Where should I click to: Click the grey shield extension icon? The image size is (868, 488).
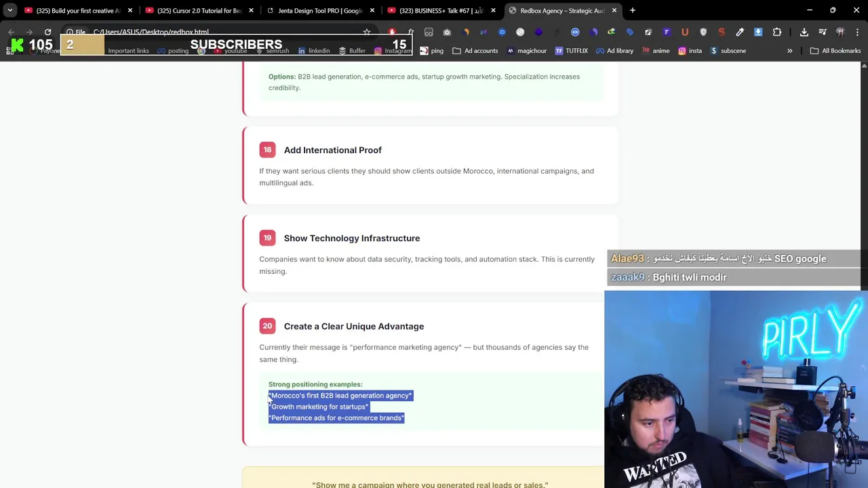[x=703, y=32]
